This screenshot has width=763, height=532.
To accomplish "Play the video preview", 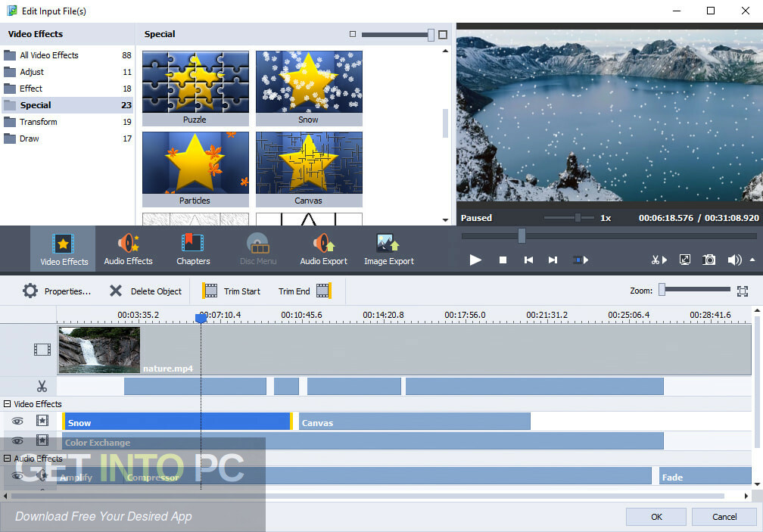I will click(475, 260).
